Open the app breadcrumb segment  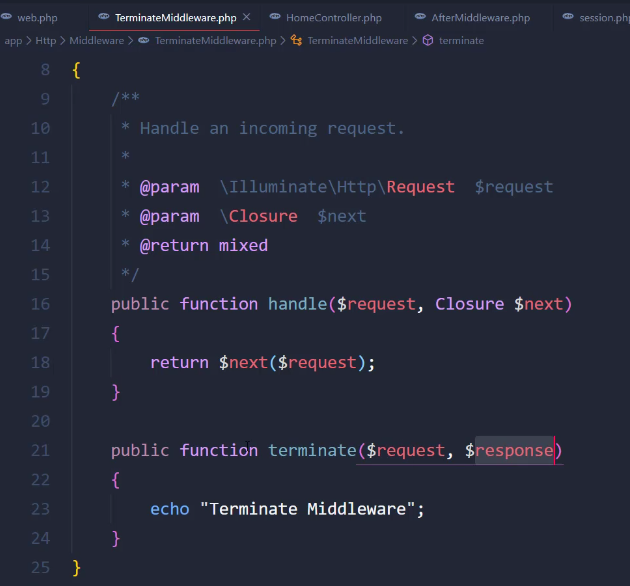pyautogui.click(x=13, y=41)
